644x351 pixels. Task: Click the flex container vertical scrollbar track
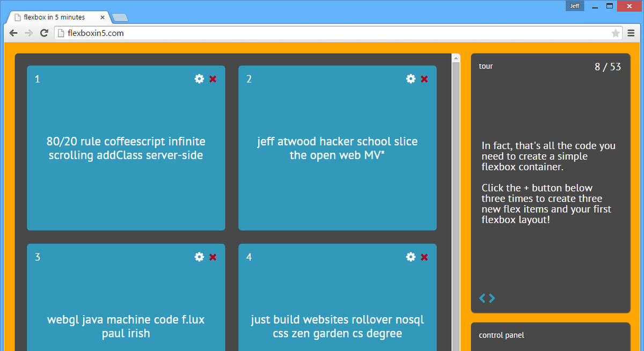click(456, 207)
